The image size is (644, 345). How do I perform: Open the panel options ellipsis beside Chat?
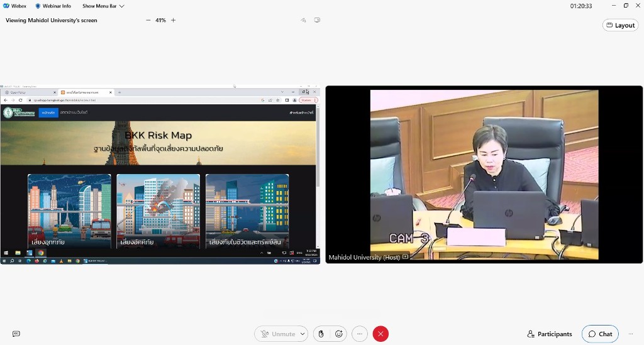click(x=631, y=334)
